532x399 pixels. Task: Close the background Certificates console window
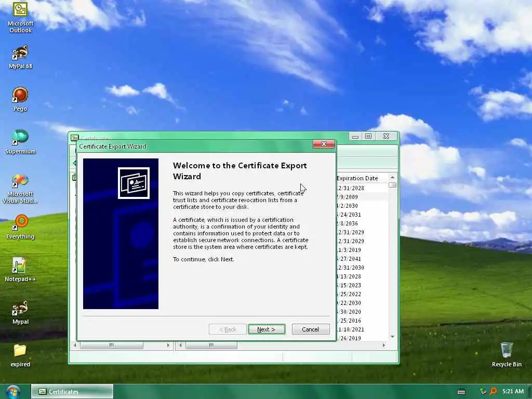coord(386,136)
